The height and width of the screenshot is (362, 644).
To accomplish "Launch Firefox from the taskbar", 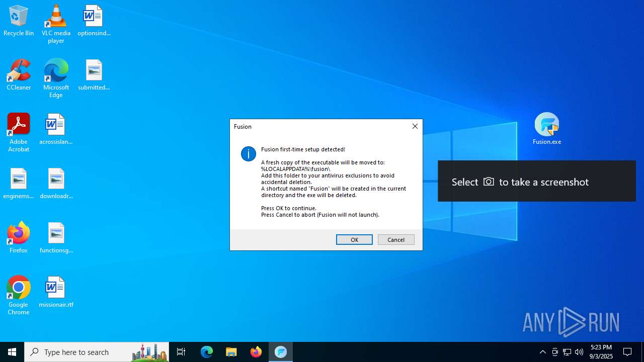I will (256, 352).
